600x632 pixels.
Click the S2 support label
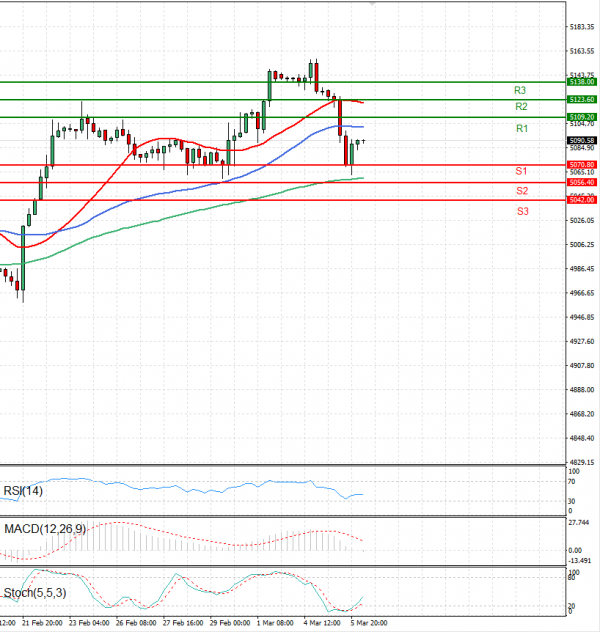(522, 191)
